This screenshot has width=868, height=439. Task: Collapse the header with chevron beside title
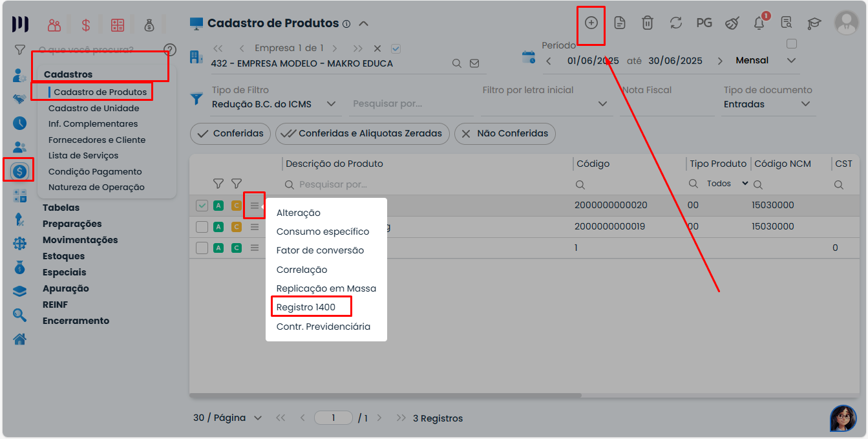(x=364, y=24)
